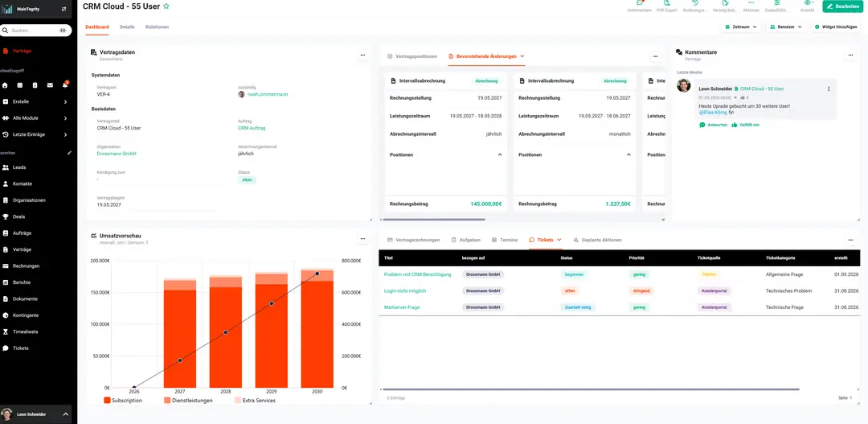868x424 pixels.
Task: Click the switch-account arrows next to MainTegrity
Action: click(x=64, y=9)
